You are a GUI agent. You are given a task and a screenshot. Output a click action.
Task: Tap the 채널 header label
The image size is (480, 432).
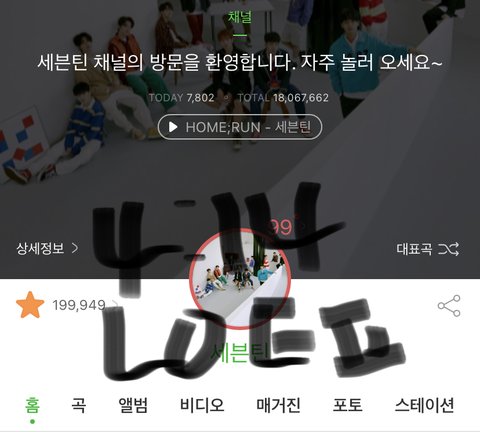click(240, 16)
